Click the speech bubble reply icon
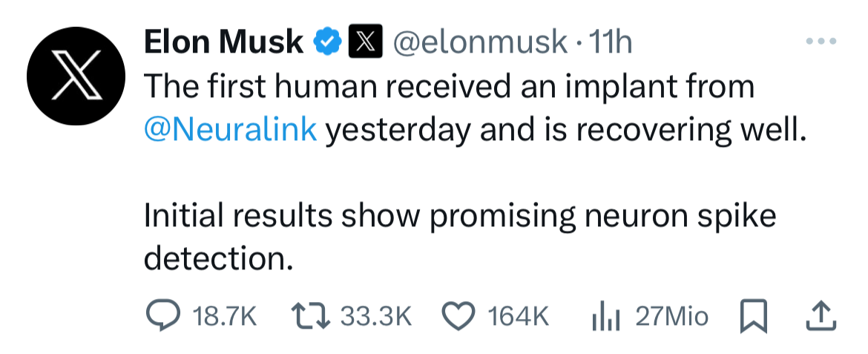 [x=163, y=315]
